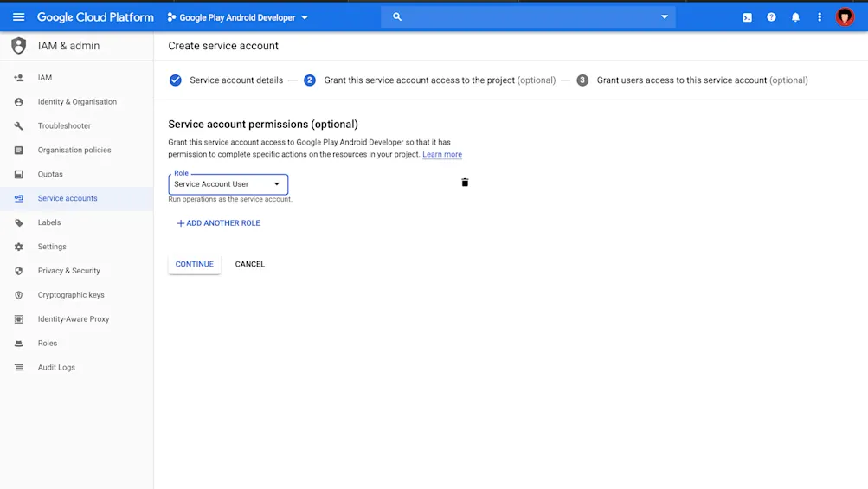Click the Identity & Organisation person icon

tap(19, 102)
